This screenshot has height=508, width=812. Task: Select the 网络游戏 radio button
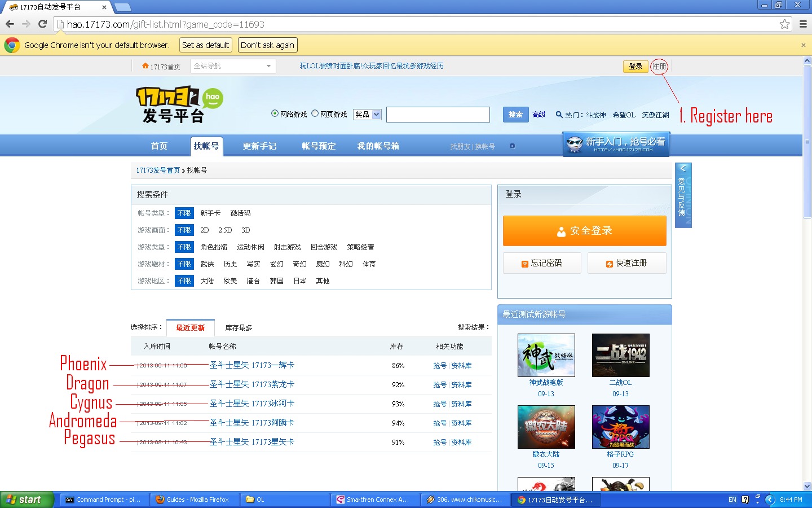[x=275, y=113]
